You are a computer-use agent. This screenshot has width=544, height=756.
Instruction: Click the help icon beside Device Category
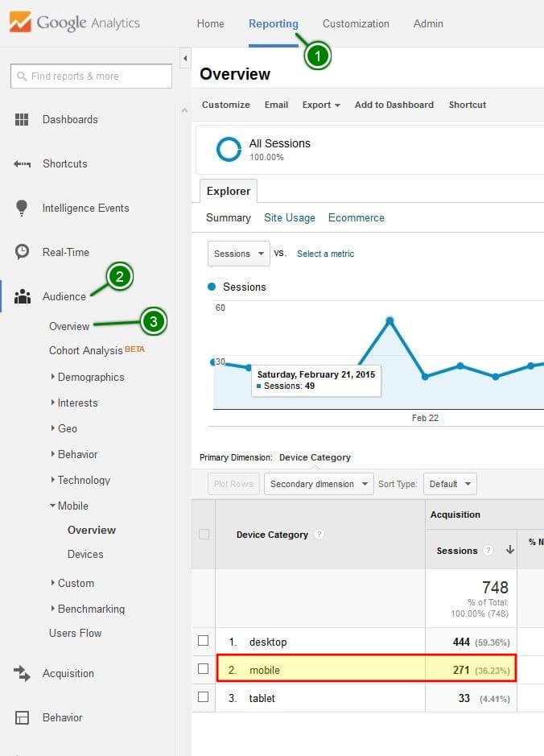pos(319,535)
